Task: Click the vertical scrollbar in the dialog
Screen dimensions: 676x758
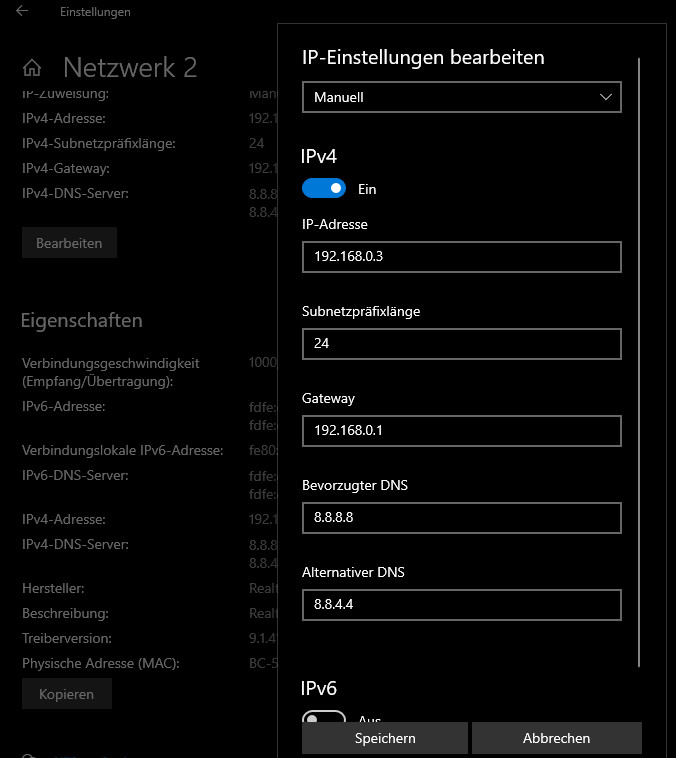Action: click(x=638, y=360)
